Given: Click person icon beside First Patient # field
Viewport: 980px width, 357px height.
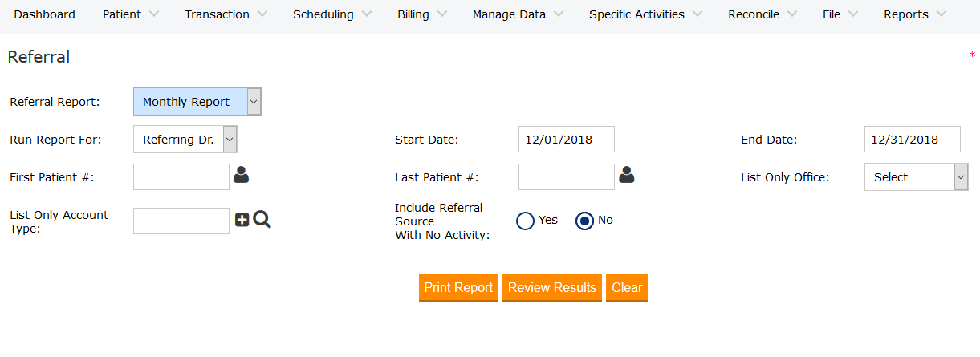Looking at the screenshot, I should click(x=241, y=175).
